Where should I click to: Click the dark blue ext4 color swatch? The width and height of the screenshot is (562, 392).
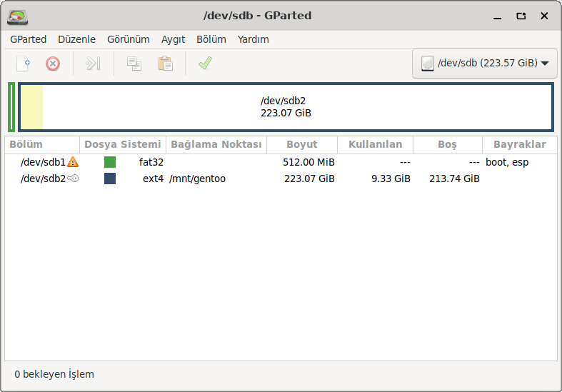[x=110, y=179]
